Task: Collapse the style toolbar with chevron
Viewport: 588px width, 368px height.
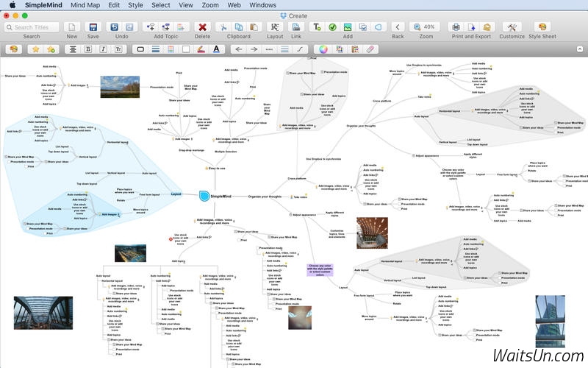Action: point(579,49)
